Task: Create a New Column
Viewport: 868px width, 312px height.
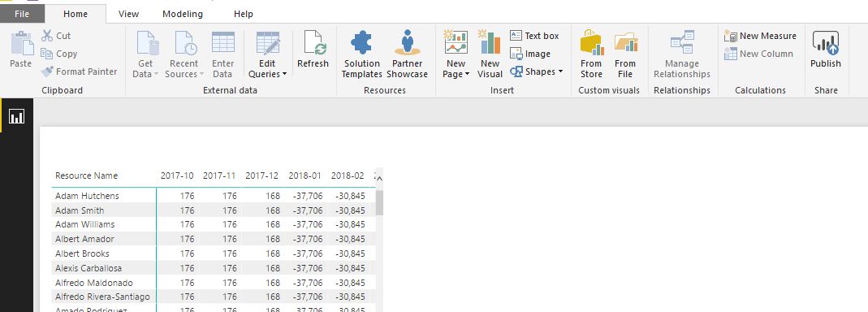Action: pyautogui.click(x=758, y=54)
